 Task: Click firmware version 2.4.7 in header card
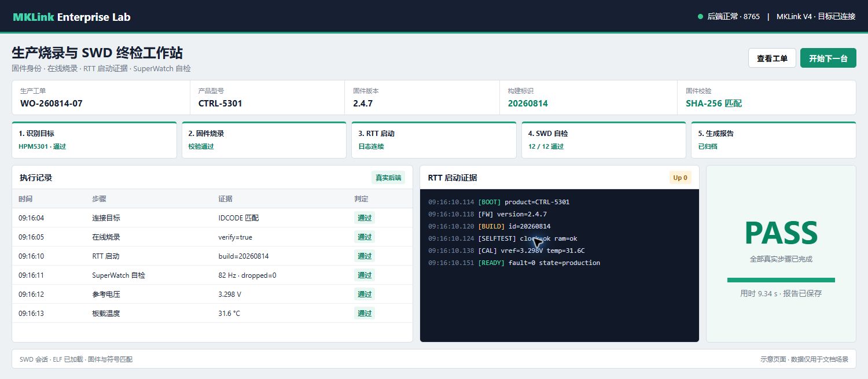(363, 104)
